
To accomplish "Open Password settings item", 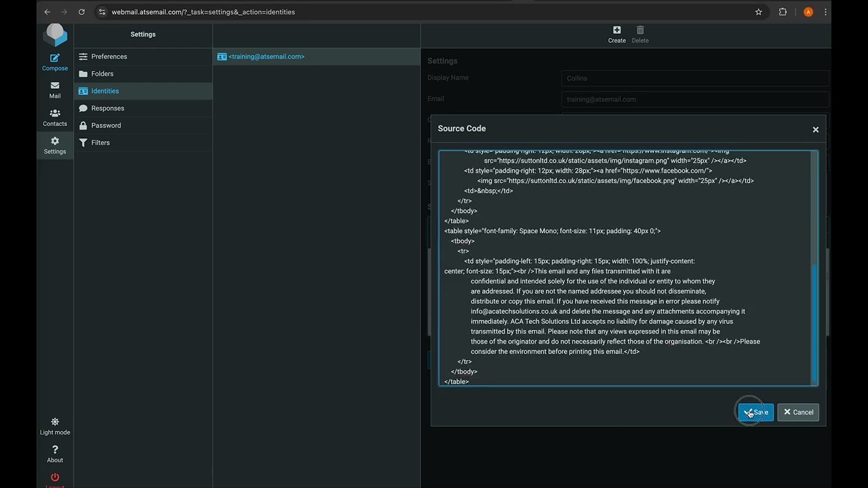I will tap(143, 125).
